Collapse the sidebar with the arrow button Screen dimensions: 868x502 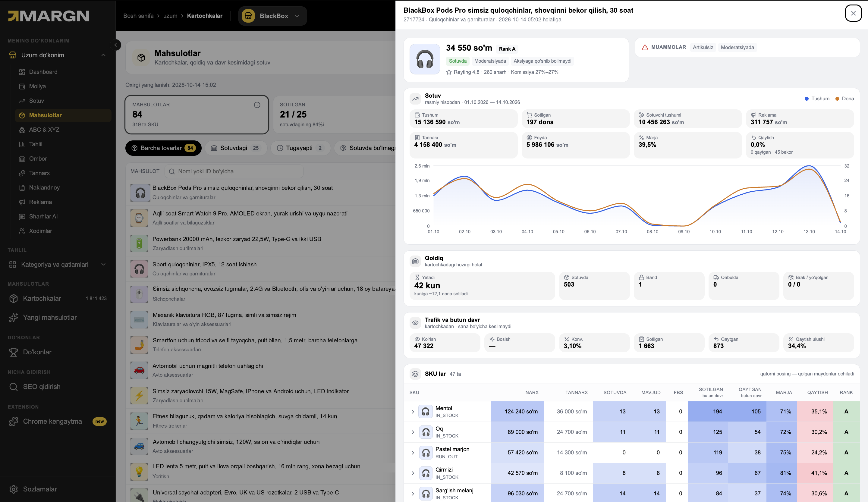coord(116,45)
